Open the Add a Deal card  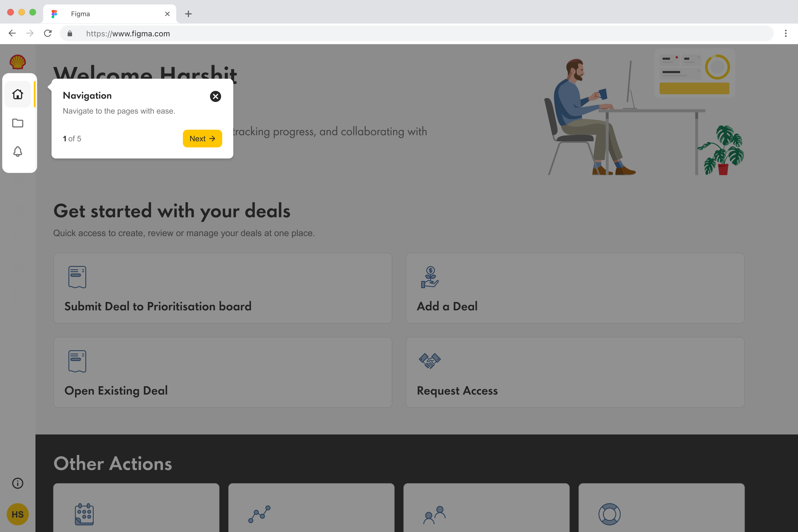click(x=575, y=288)
